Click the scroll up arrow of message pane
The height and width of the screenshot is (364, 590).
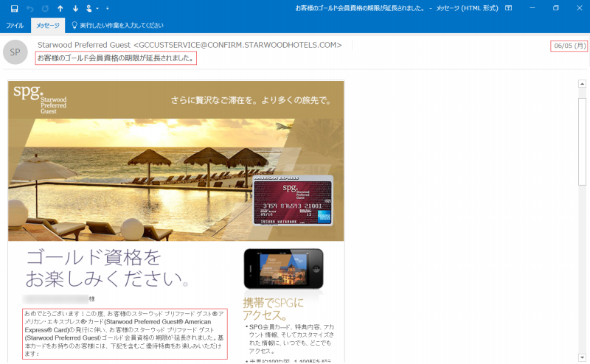coord(582,84)
